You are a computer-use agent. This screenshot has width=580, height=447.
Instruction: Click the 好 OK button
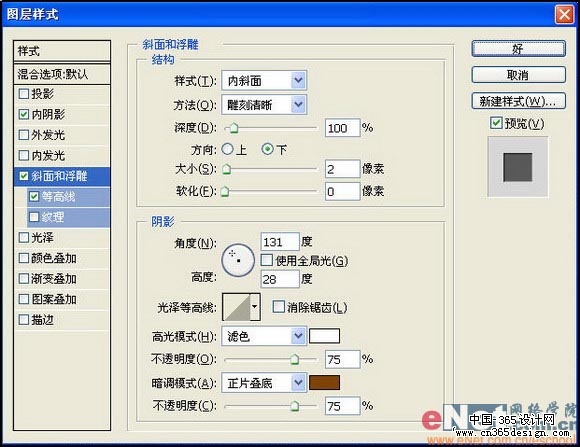point(519,49)
